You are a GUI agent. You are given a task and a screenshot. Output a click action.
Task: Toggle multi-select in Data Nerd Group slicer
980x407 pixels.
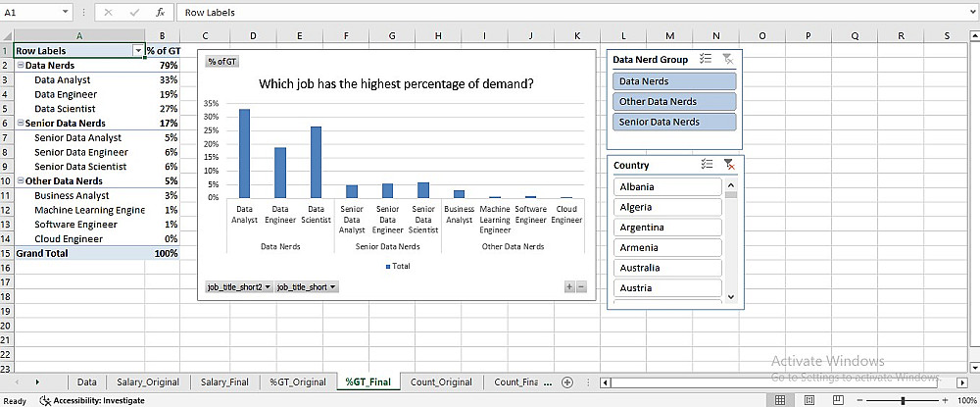[x=706, y=60]
